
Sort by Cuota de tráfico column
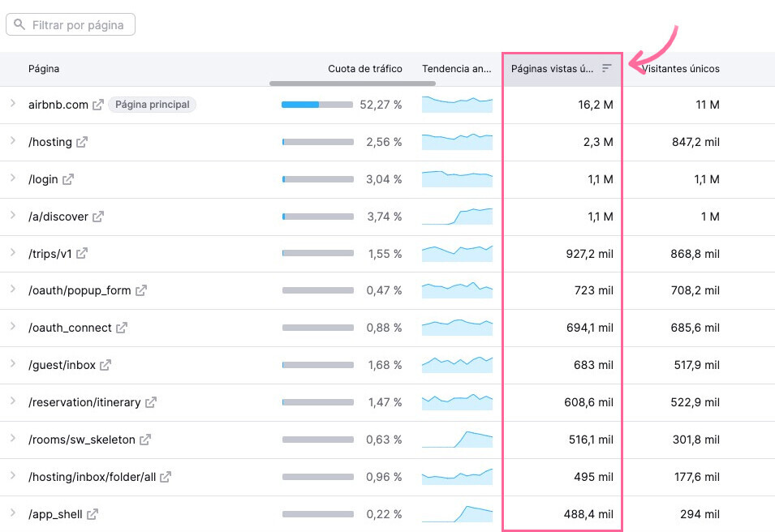(364, 69)
